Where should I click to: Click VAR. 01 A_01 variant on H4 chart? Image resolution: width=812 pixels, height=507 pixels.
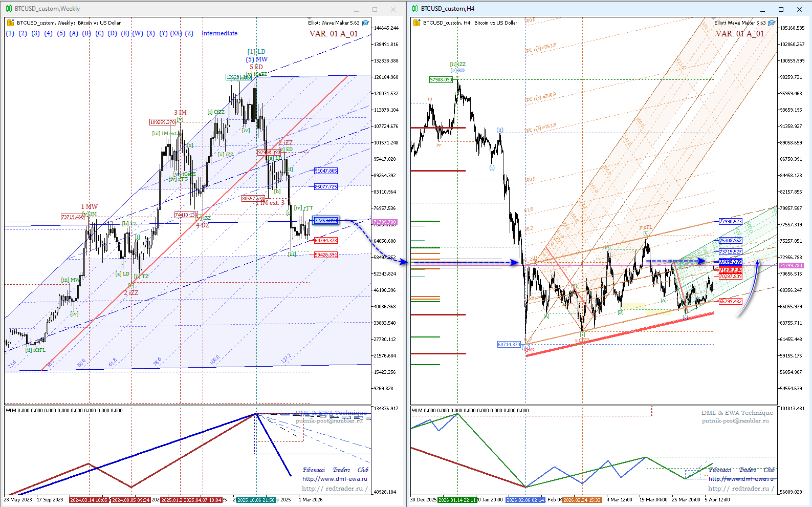(739, 34)
